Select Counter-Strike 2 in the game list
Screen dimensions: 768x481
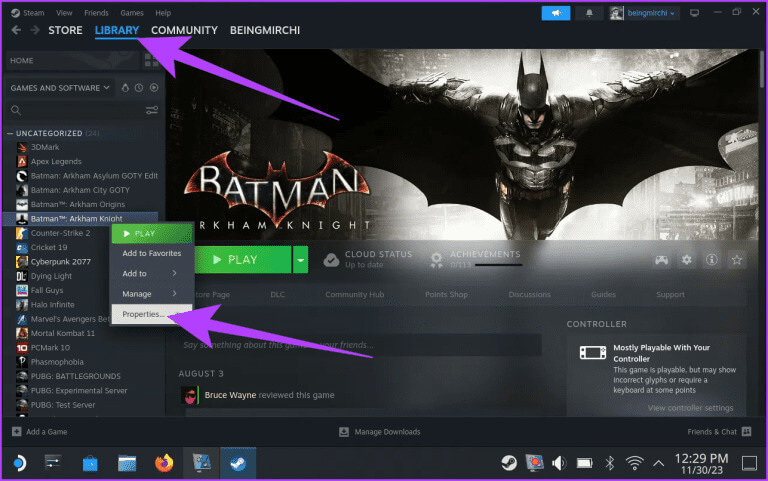60,233
